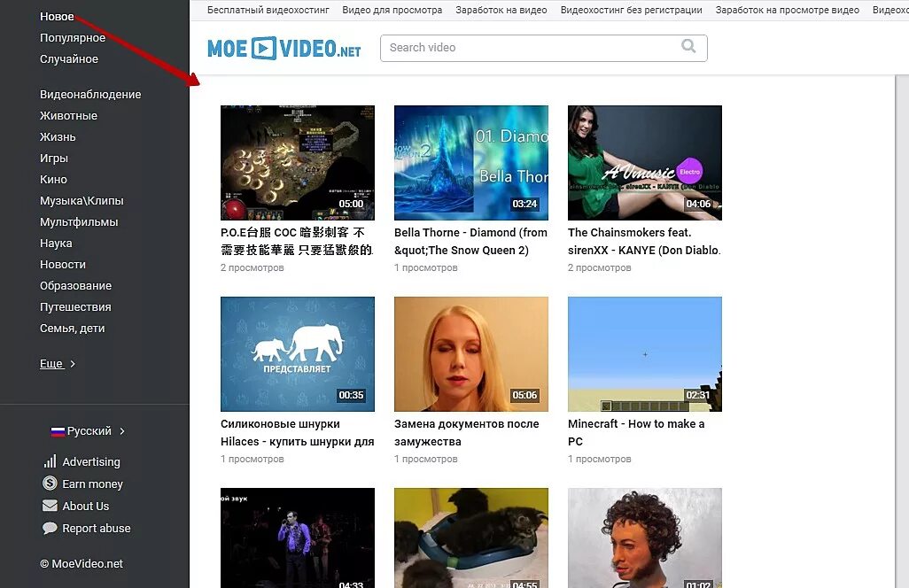Select the Кино category
Viewport: 909px width, 588px height.
(53, 180)
